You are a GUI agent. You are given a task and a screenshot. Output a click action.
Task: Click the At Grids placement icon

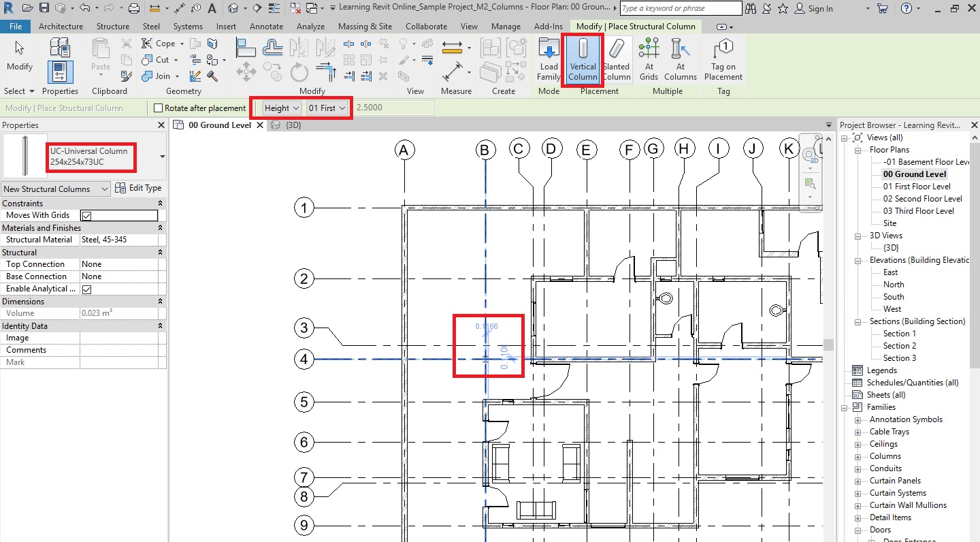point(649,59)
